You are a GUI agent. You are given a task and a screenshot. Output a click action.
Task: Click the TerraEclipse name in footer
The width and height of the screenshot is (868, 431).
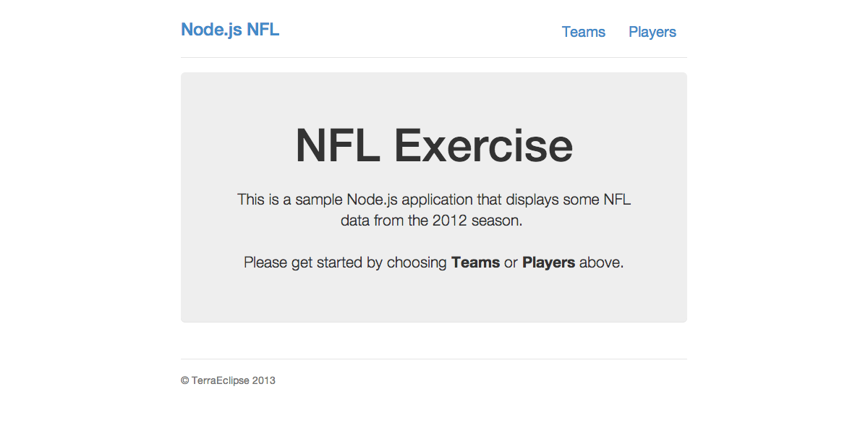221,380
